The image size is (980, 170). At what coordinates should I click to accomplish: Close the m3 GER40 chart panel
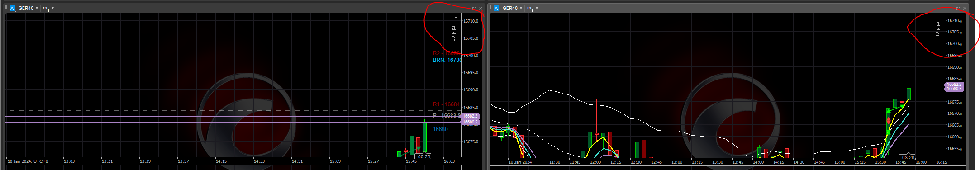[x=480, y=8]
